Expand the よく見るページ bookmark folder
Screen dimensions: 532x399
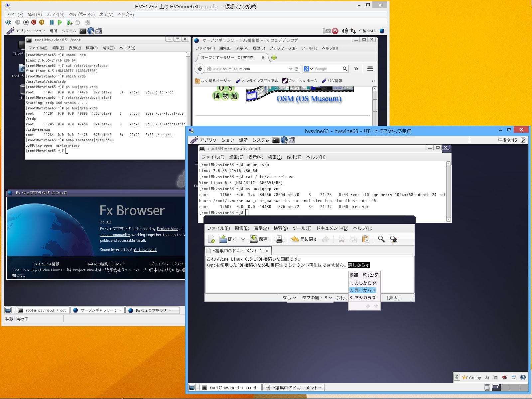[x=213, y=81]
